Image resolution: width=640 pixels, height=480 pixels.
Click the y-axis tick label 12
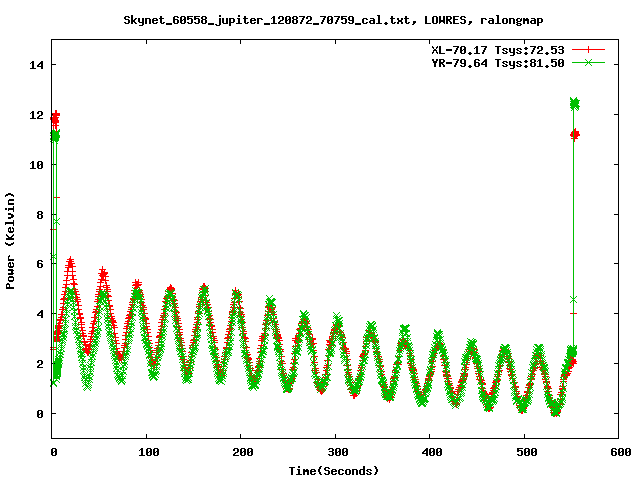point(36,115)
